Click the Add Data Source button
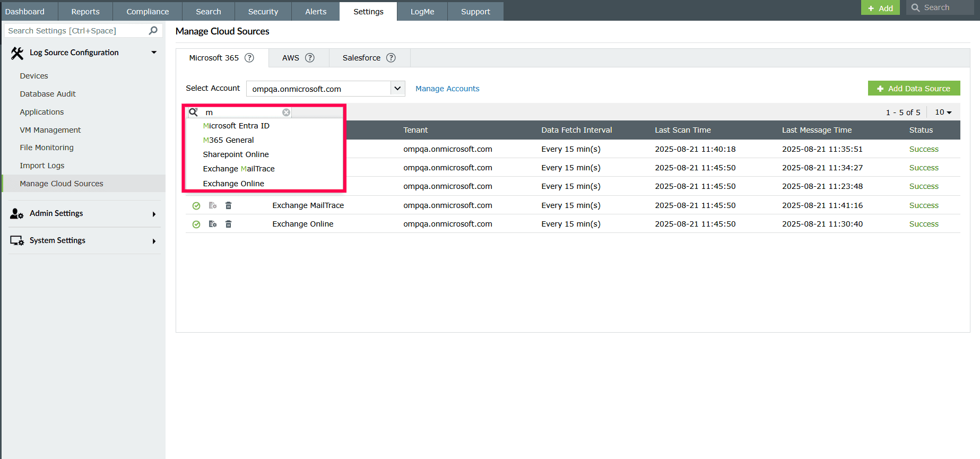This screenshot has height=459, width=980. [x=914, y=88]
